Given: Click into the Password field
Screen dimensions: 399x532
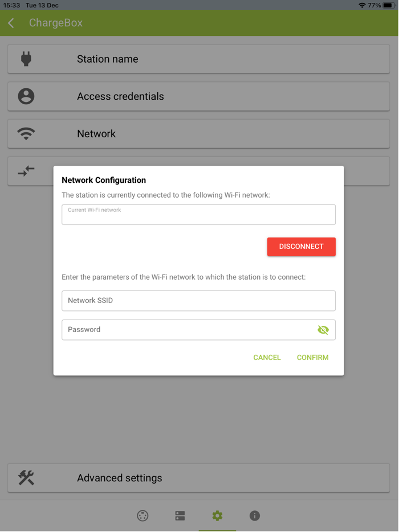Looking at the screenshot, I should (x=188, y=330).
